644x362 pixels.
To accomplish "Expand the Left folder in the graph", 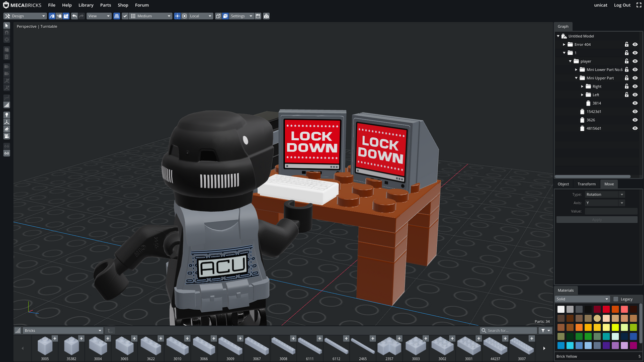I will [582, 95].
